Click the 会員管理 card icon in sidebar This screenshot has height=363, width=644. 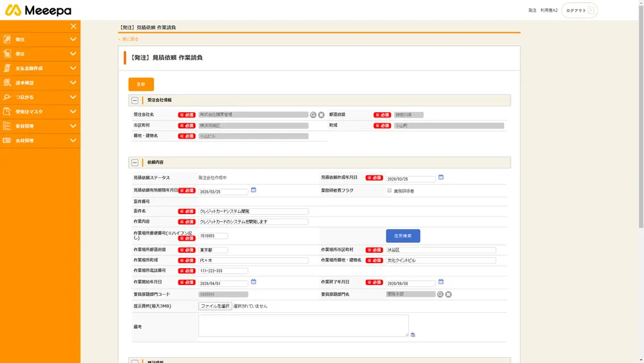[x=7, y=140]
